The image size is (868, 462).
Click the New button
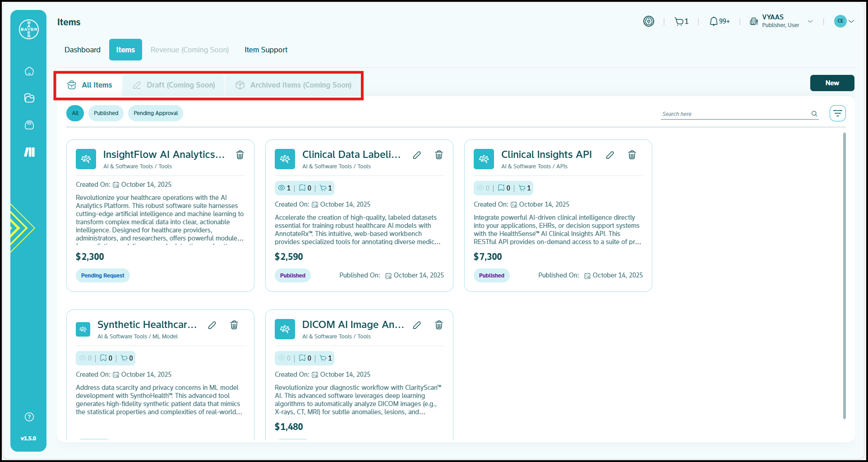[x=832, y=83]
